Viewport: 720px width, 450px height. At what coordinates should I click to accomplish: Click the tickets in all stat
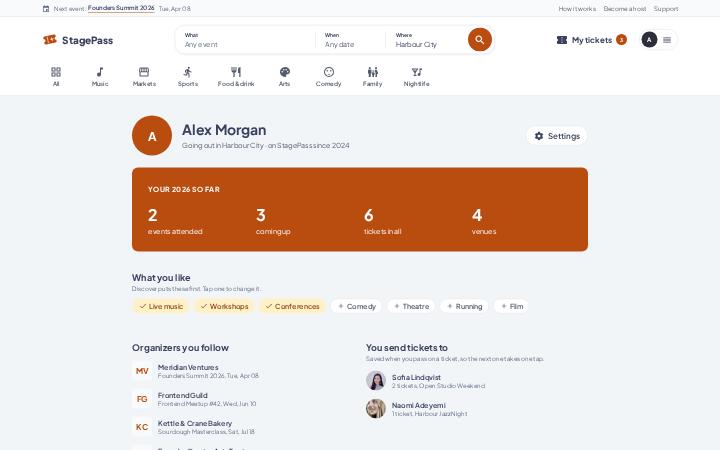(382, 221)
